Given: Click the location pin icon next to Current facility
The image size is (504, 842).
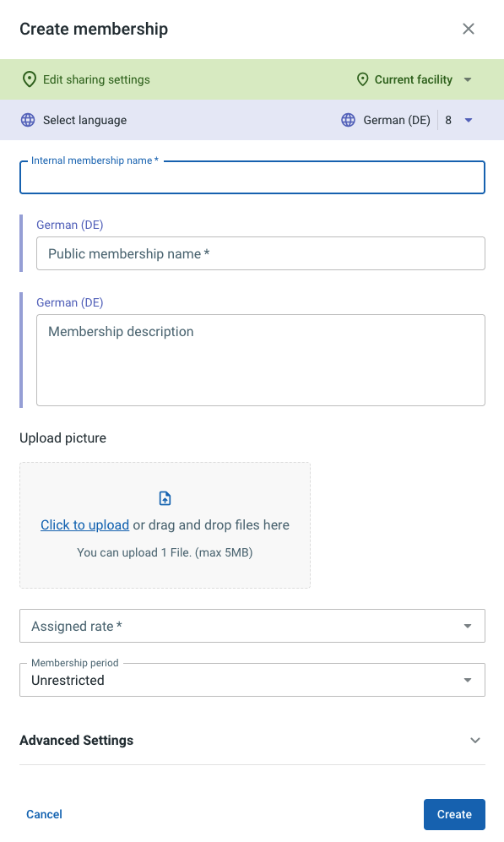Looking at the screenshot, I should pos(363,79).
